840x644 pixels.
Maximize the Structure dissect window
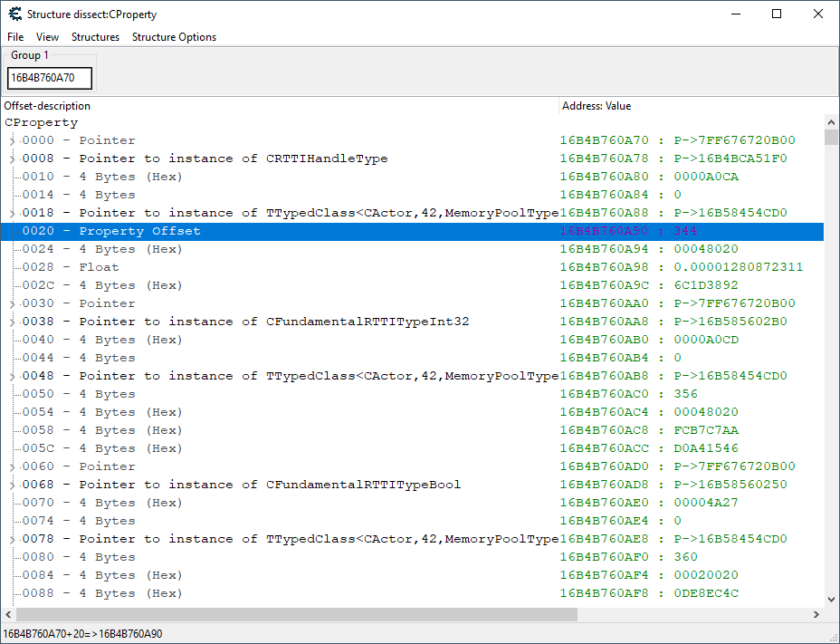[x=776, y=14]
